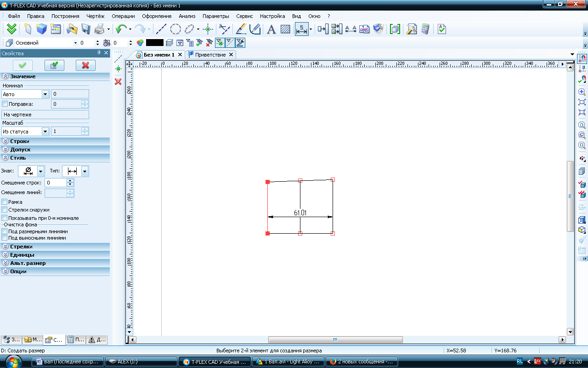Toggle the magnet snap icon at right top
Image resolution: width=588 pixels, height=368 pixels.
582,59
